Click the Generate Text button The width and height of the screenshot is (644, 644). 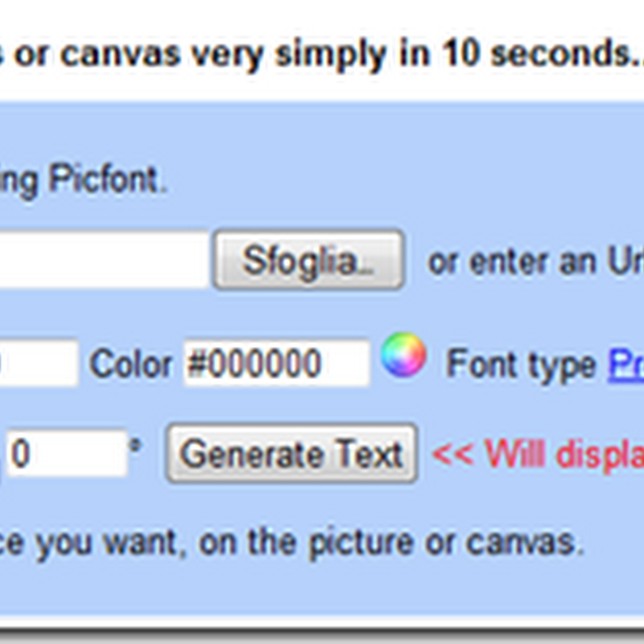pyautogui.click(x=291, y=453)
